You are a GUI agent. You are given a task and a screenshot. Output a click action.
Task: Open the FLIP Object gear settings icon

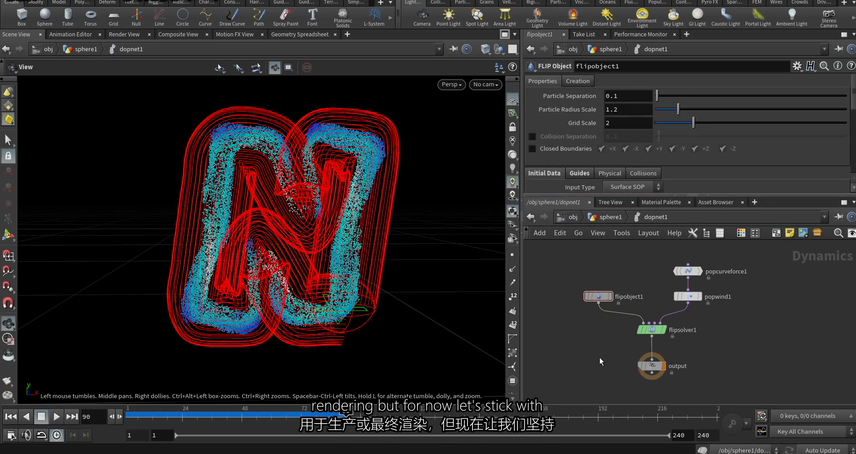pos(797,66)
